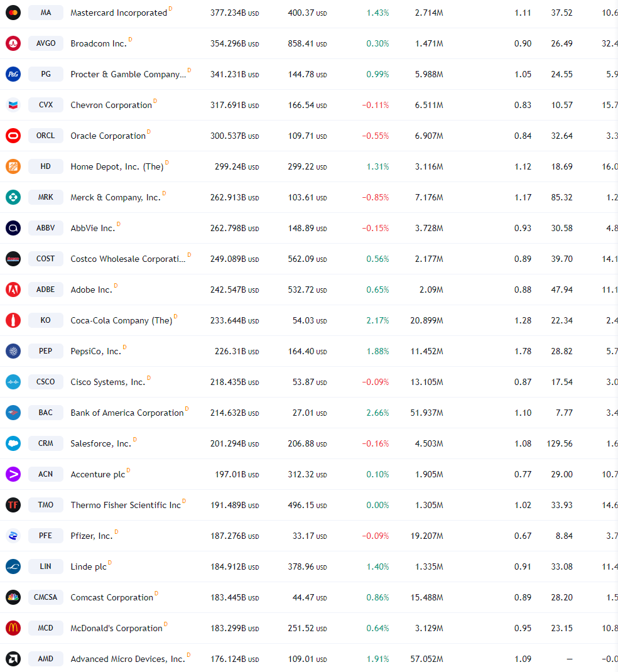618x672 pixels.
Task: Click the Procter & Gamble logo icon
Action: pyautogui.click(x=13, y=74)
